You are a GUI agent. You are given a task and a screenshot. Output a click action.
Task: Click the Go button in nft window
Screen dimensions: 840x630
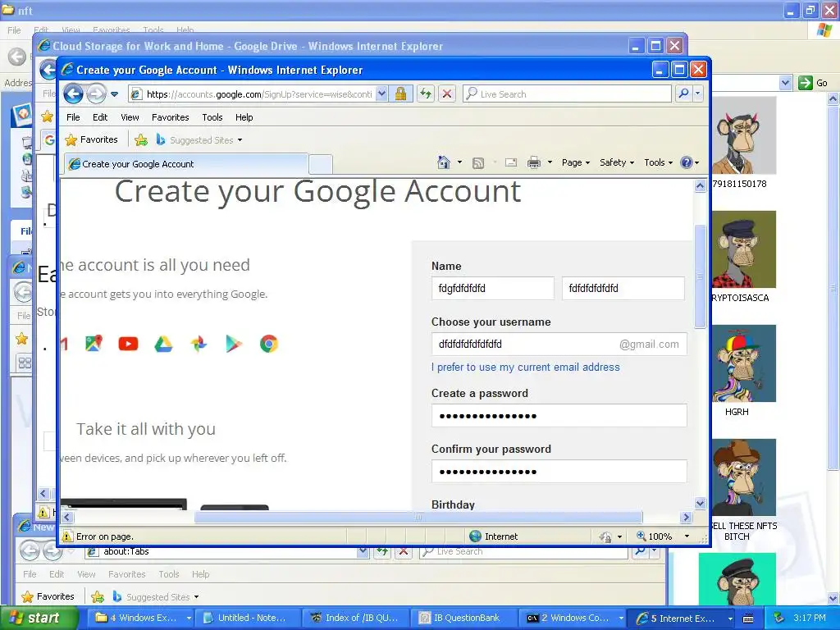813,83
